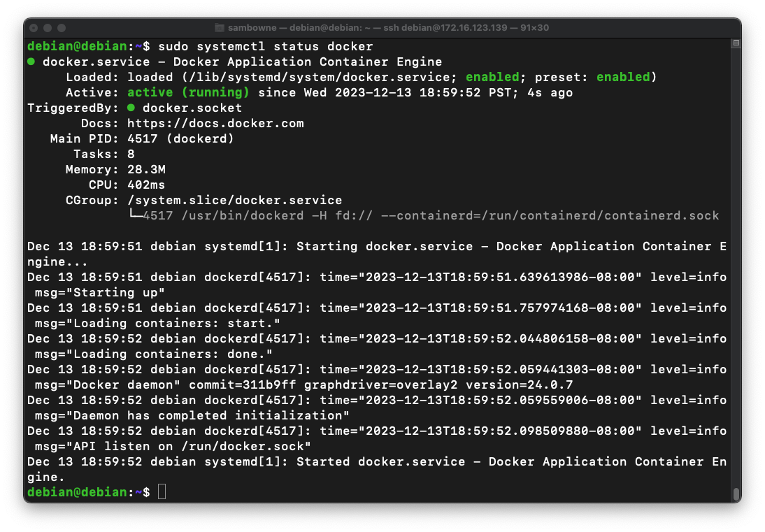Click the bottom 'debian@debian' prompt text
765x532 pixels.
77,493
